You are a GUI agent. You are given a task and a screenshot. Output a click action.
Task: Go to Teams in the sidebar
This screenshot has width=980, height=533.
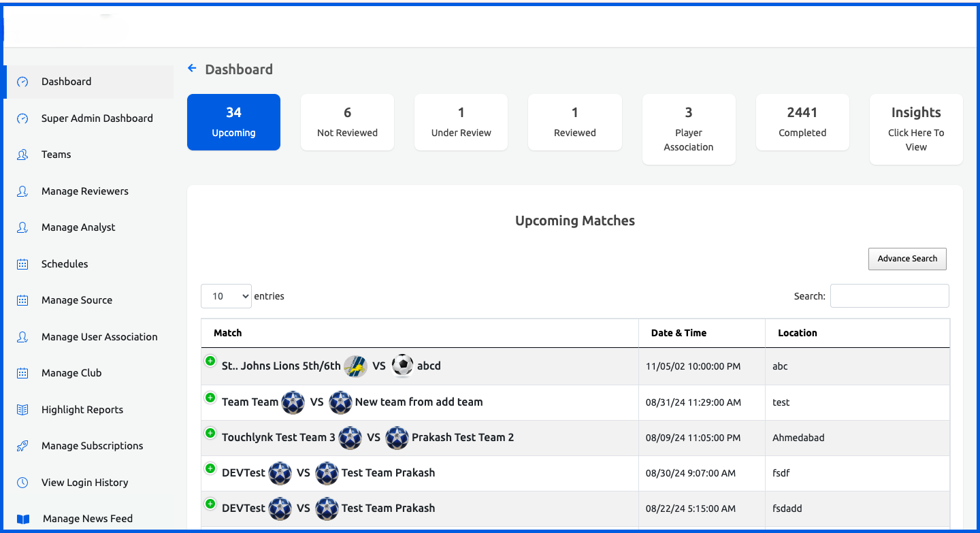pyautogui.click(x=88, y=155)
